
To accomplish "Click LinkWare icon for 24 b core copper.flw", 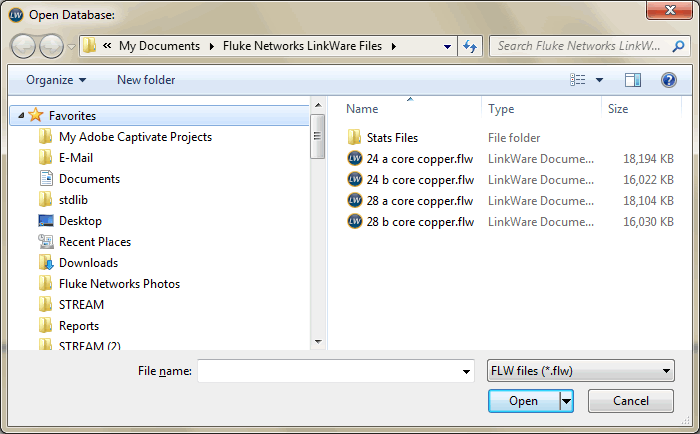I will [x=354, y=179].
